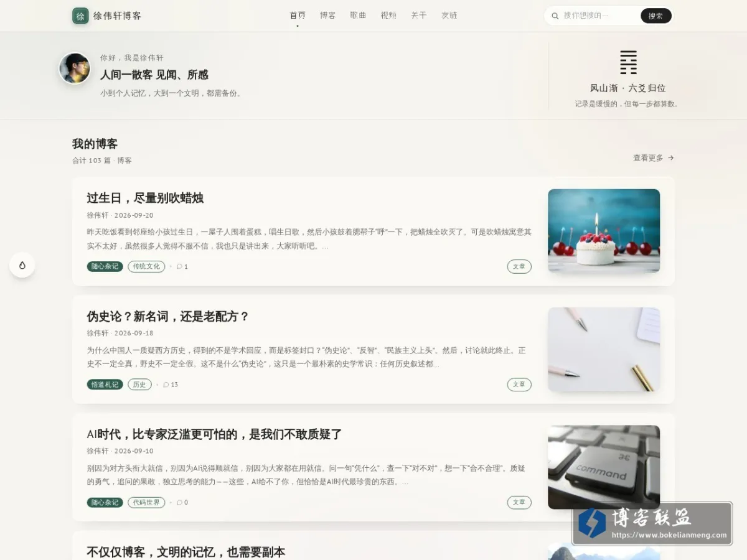Go to the 博客 navigation tab
The image size is (747, 560).
click(x=328, y=16)
